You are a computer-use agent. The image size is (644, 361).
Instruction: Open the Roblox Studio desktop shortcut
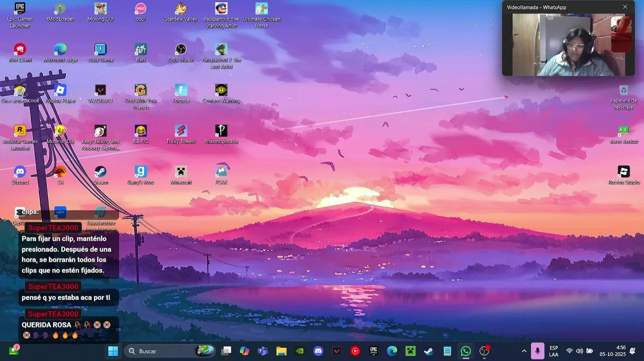(623, 175)
